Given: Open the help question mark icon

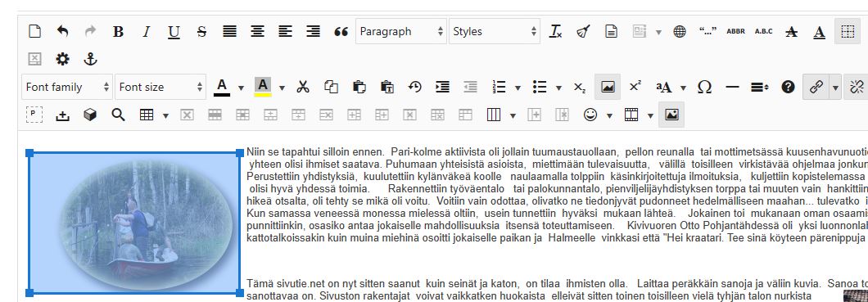Looking at the screenshot, I should [x=789, y=87].
